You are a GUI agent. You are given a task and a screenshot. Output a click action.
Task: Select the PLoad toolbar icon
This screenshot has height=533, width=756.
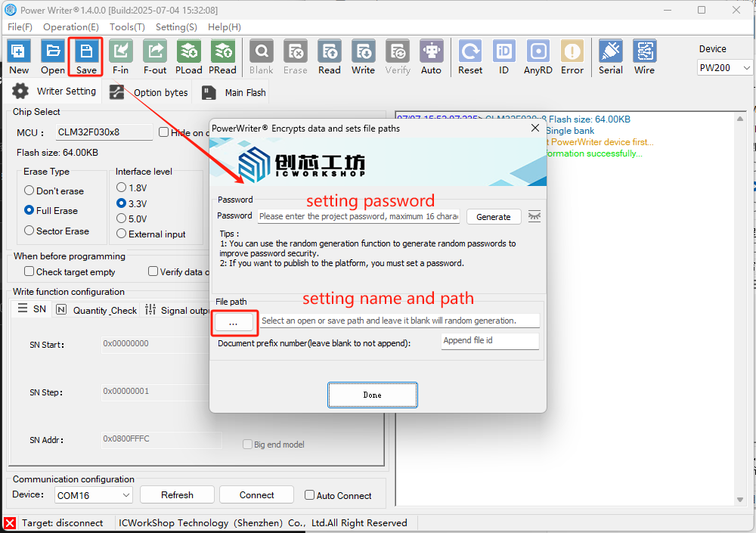188,57
